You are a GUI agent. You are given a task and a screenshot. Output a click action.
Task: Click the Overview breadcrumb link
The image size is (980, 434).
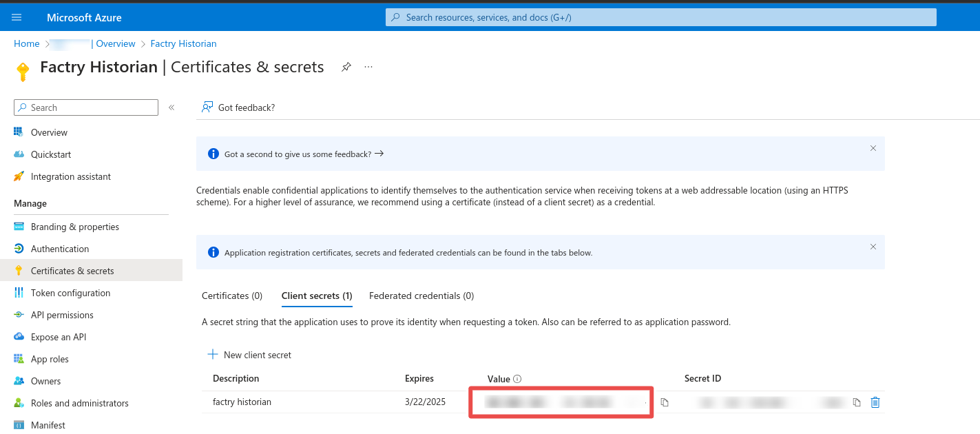point(116,43)
